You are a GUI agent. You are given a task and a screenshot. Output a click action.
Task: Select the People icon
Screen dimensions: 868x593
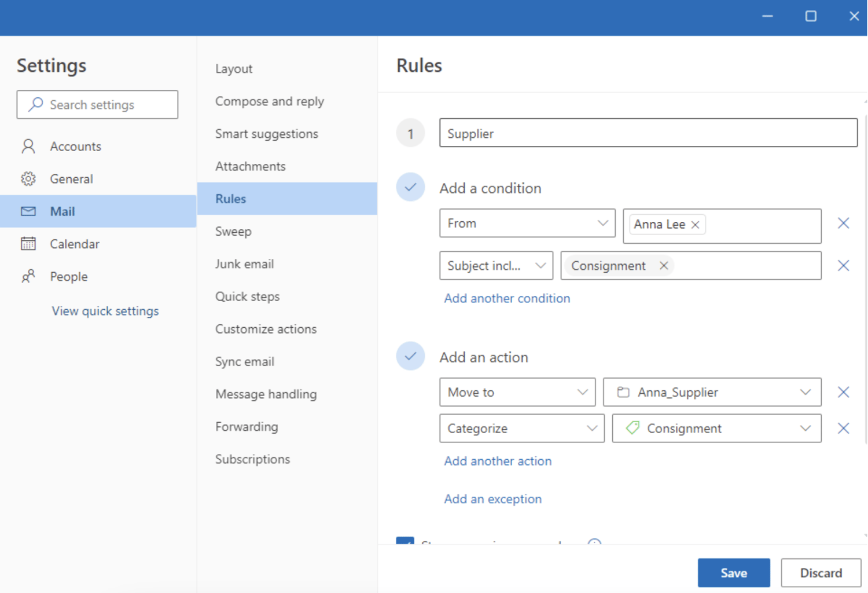click(x=28, y=276)
